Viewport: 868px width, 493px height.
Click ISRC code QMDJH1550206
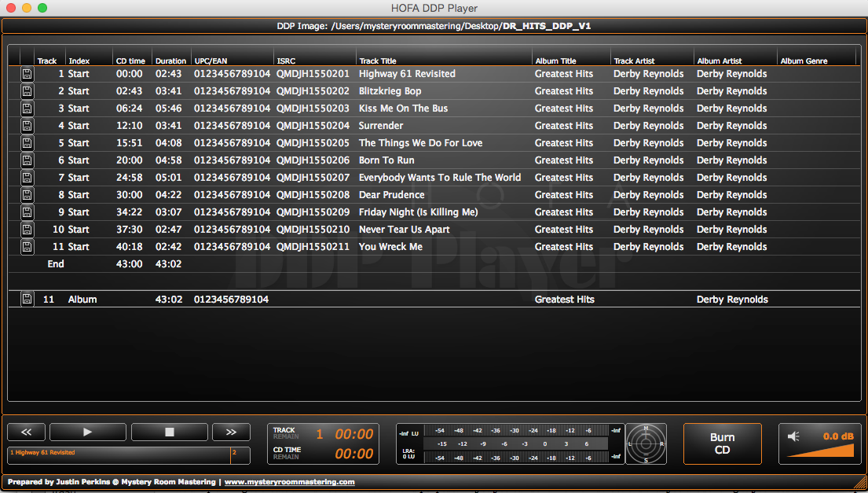pyautogui.click(x=313, y=160)
